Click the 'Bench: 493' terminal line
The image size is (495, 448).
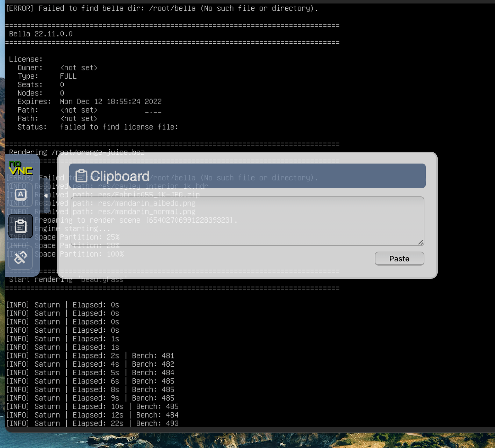point(157,424)
